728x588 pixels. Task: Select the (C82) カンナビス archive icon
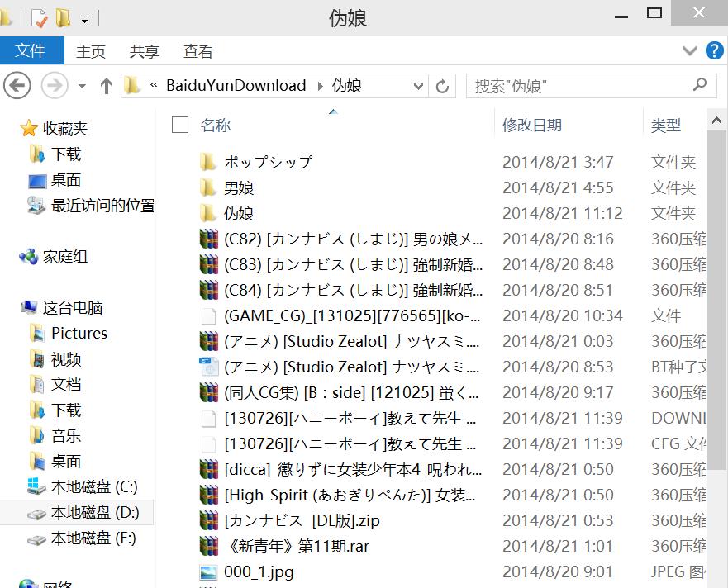pos(209,239)
